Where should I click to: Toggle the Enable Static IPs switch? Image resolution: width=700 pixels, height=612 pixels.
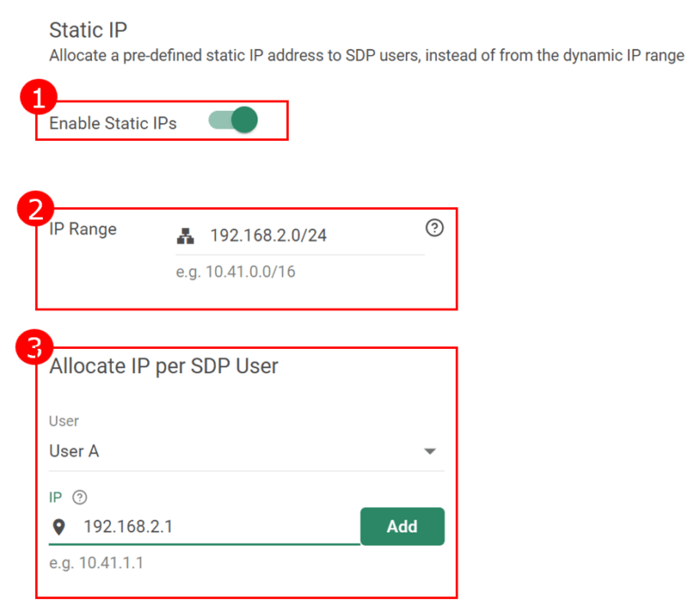tap(234, 121)
